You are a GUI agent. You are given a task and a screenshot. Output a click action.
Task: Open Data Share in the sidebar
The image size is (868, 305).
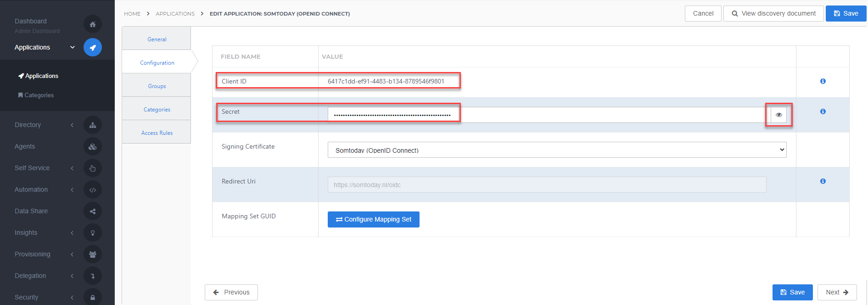coord(31,211)
